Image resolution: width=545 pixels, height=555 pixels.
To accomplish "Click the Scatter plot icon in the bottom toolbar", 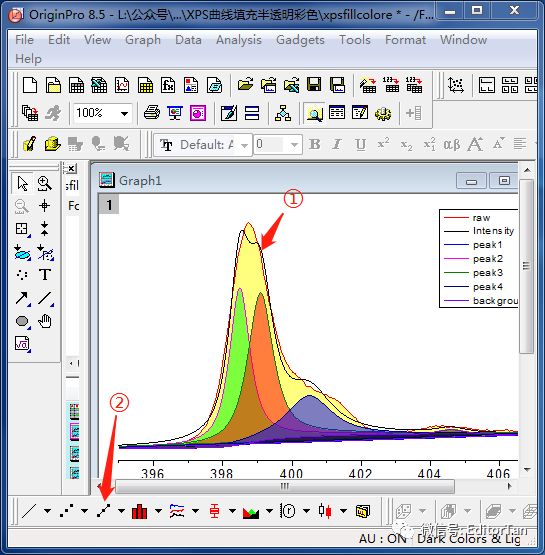I will [67, 511].
